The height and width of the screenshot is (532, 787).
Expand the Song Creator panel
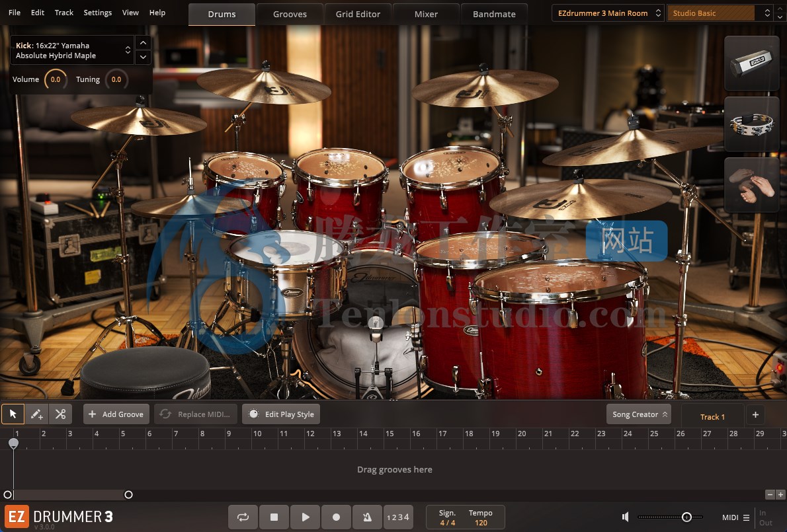[639, 414]
